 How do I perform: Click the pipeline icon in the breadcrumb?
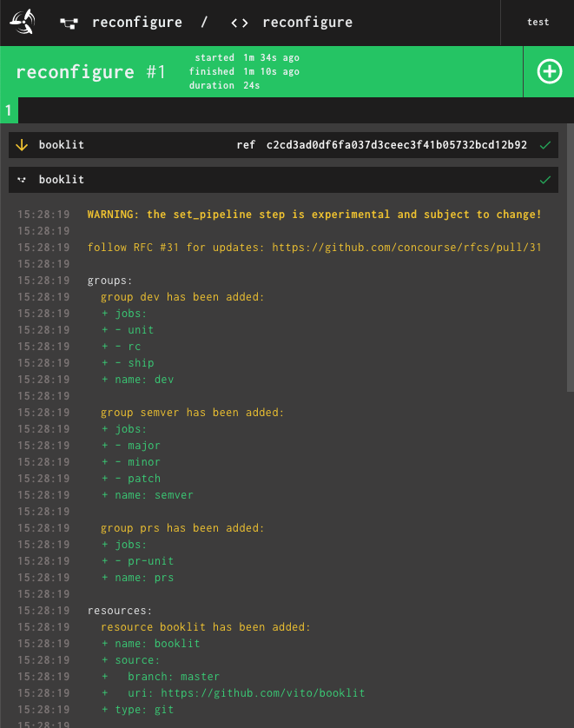70,23
